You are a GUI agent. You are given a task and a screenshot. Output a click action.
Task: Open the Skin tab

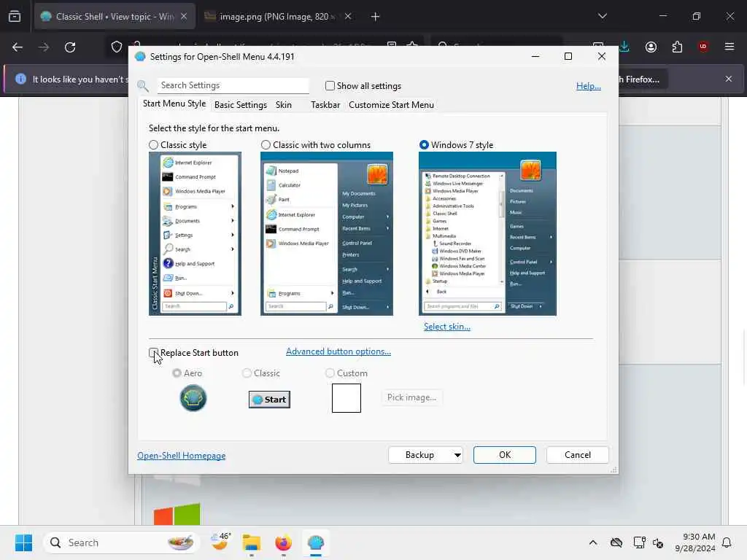[x=284, y=105]
